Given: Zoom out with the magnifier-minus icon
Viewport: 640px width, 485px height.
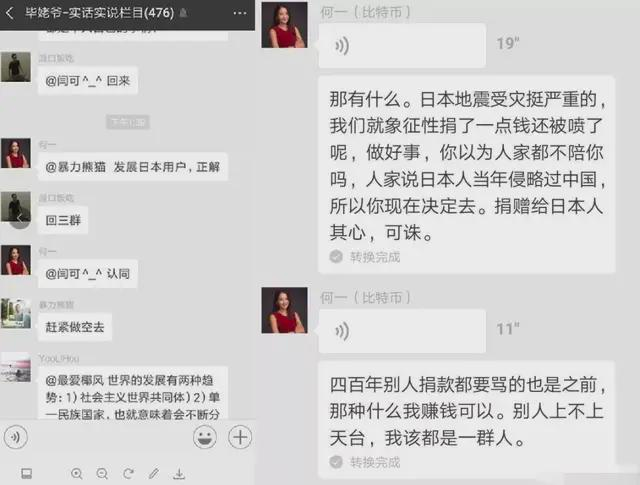Looking at the screenshot, I should tap(102, 474).
